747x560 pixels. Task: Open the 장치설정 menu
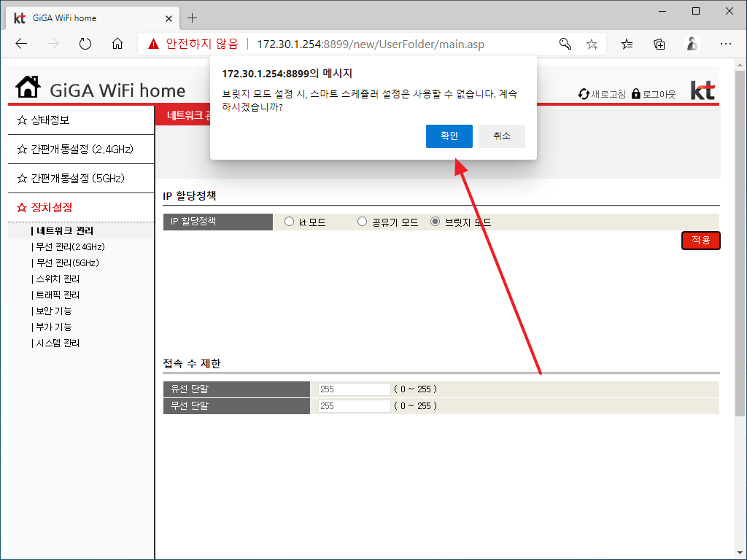coord(81,208)
